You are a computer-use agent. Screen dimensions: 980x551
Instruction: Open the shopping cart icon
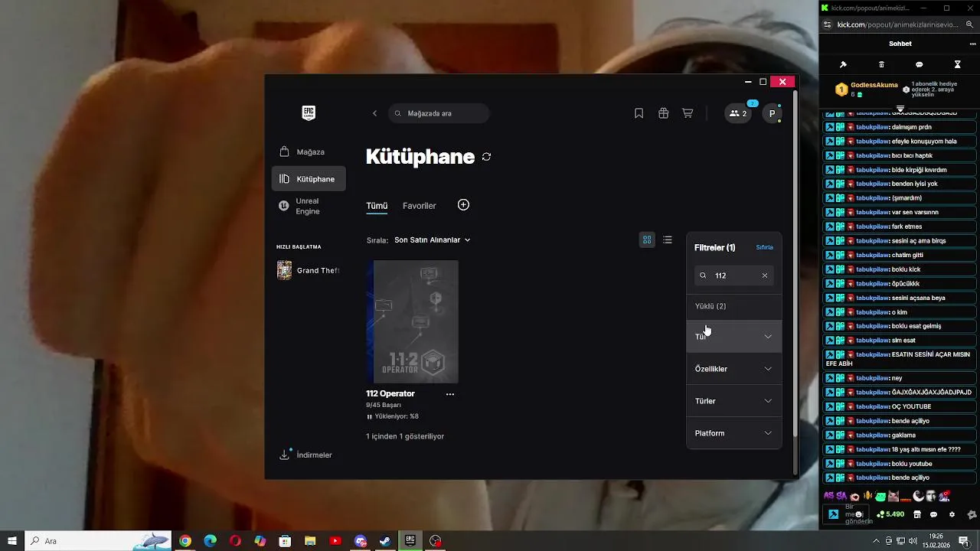(x=688, y=113)
